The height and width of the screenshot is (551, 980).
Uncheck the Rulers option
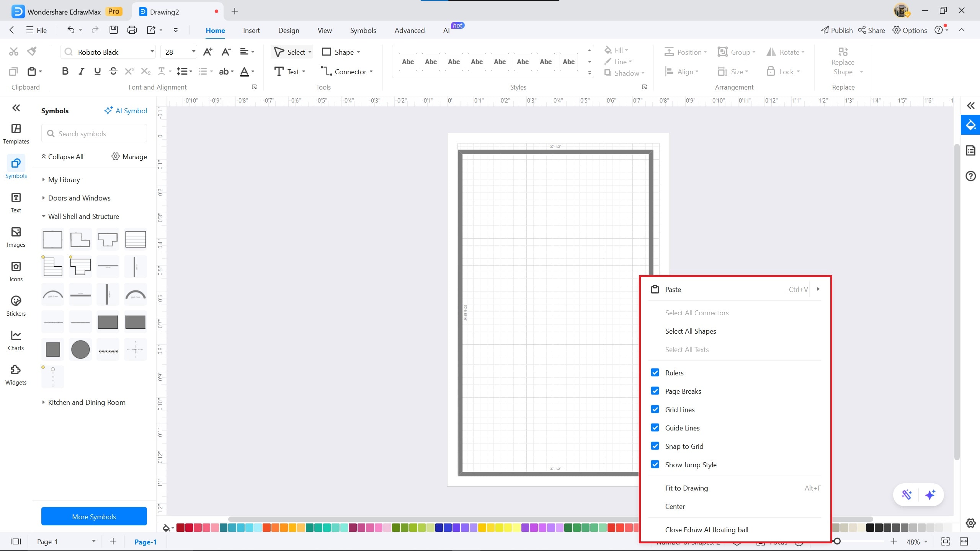pyautogui.click(x=655, y=373)
